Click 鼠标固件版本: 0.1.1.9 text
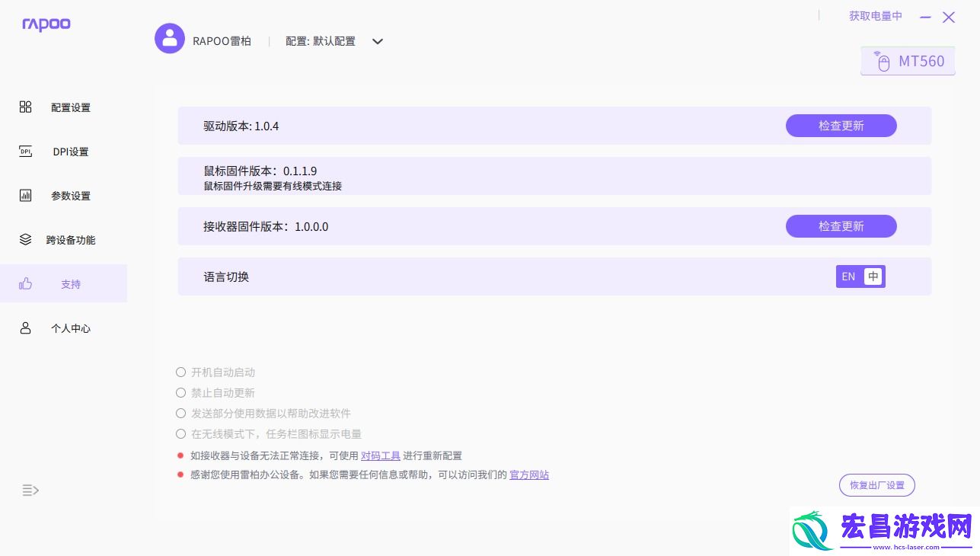 pyautogui.click(x=260, y=171)
